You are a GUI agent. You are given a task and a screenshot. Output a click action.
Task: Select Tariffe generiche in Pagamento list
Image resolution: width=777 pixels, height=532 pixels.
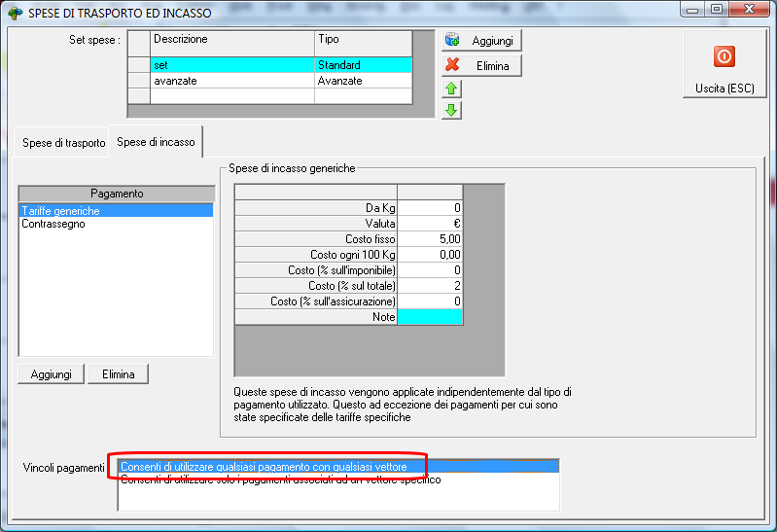pyautogui.click(x=116, y=211)
